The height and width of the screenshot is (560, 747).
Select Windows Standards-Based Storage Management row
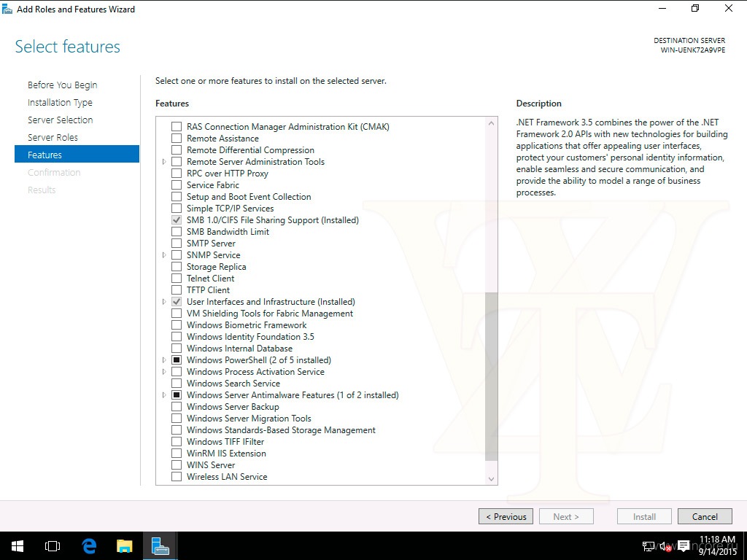pyautogui.click(x=281, y=430)
